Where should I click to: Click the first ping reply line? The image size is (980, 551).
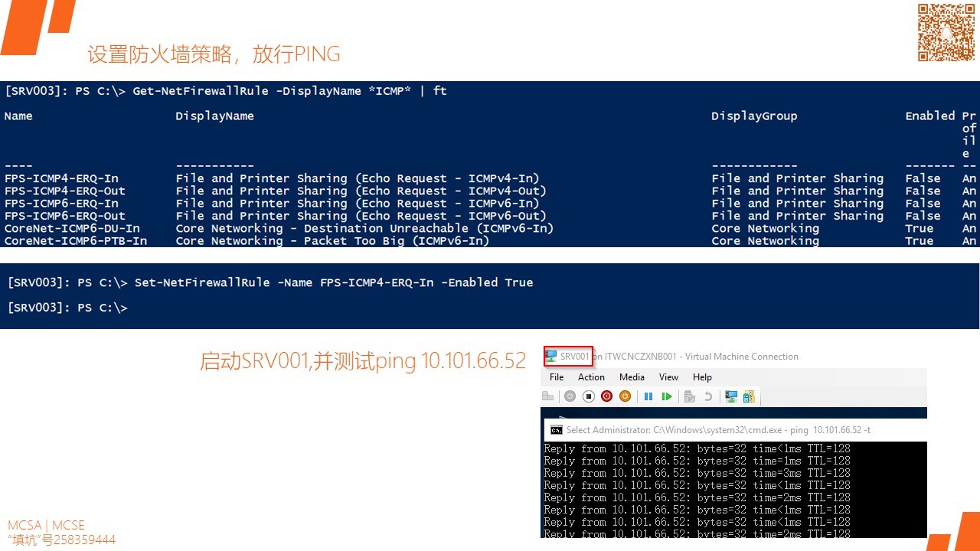tap(697, 448)
